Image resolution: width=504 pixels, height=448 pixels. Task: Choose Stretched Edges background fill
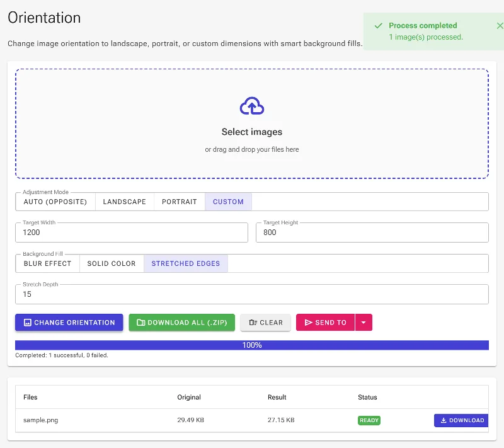point(186,263)
